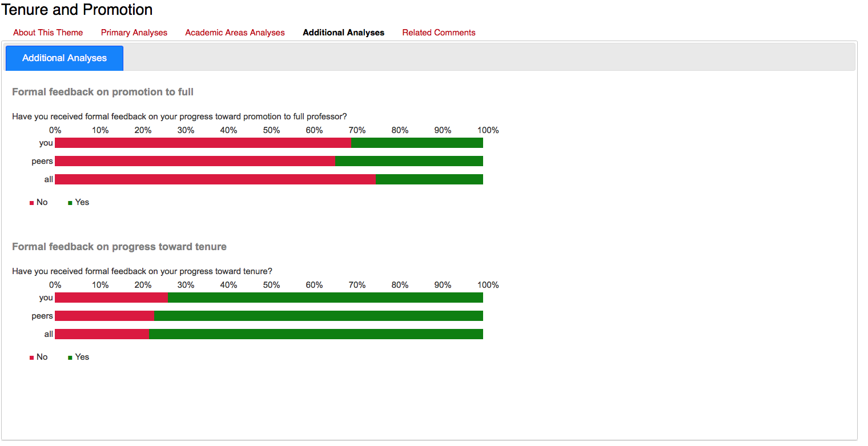Select green segment of 'all' bar in tenure chart
Screen dimensions: 868x446
[316, 334]
